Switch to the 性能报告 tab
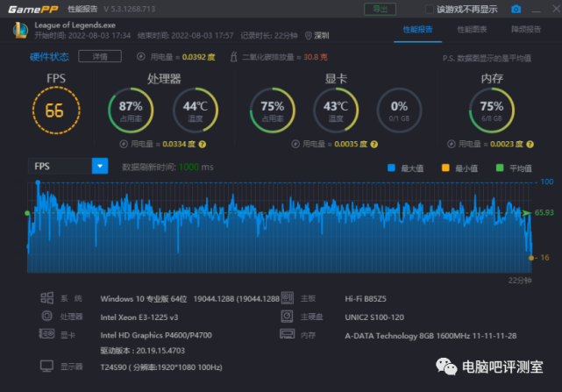The height and width of the screenshot is (392, 562). point(417,30)
